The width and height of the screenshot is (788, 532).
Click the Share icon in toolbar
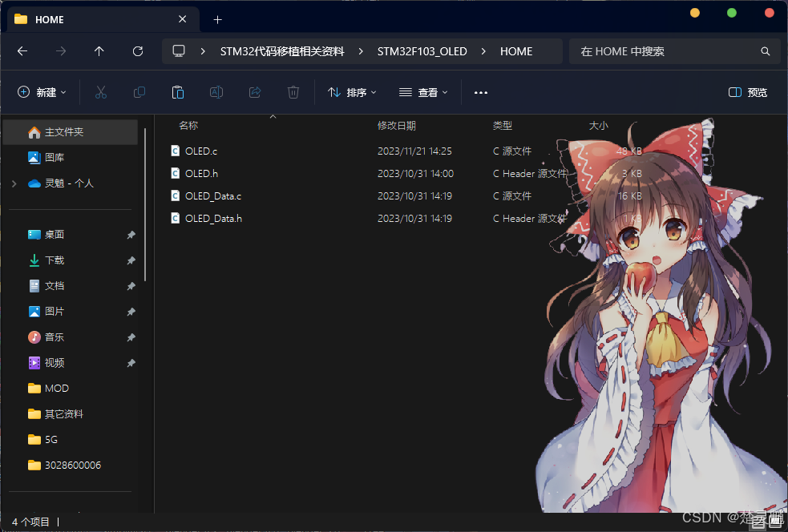(x=255, y=92)
